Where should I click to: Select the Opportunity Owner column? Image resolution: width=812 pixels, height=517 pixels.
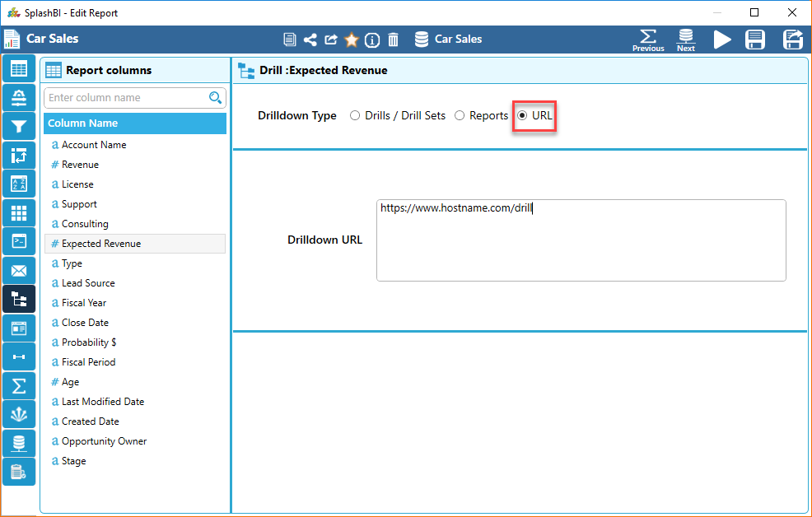[104, 441]
